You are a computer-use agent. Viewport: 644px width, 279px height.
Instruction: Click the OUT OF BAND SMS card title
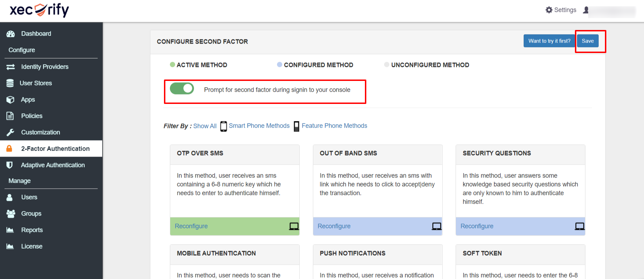pos(348,153)
